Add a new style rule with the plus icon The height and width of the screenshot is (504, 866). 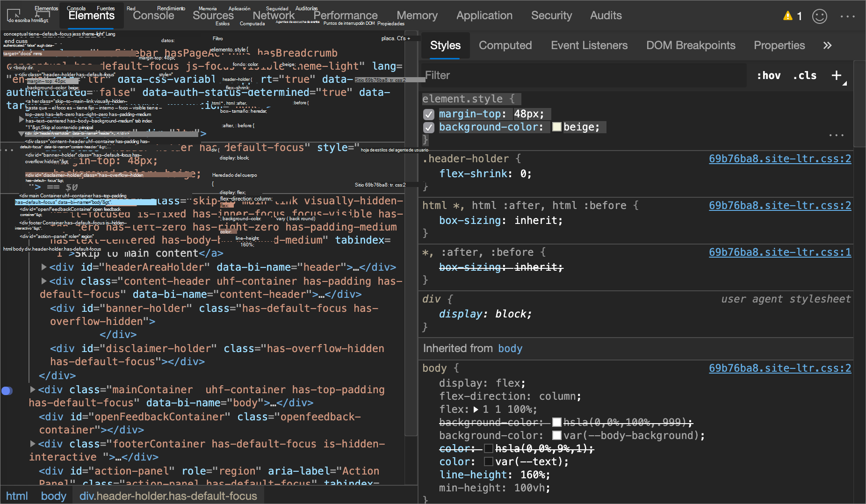click(837, 75)
